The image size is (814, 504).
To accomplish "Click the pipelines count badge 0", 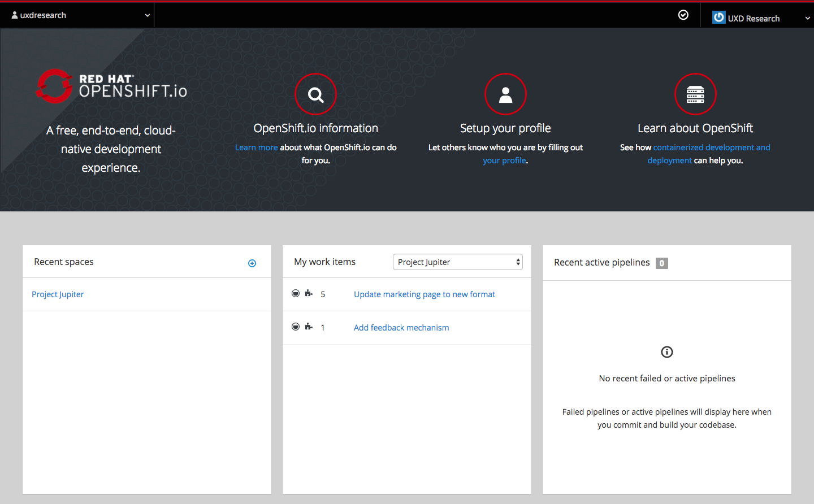I will (662, 263).
